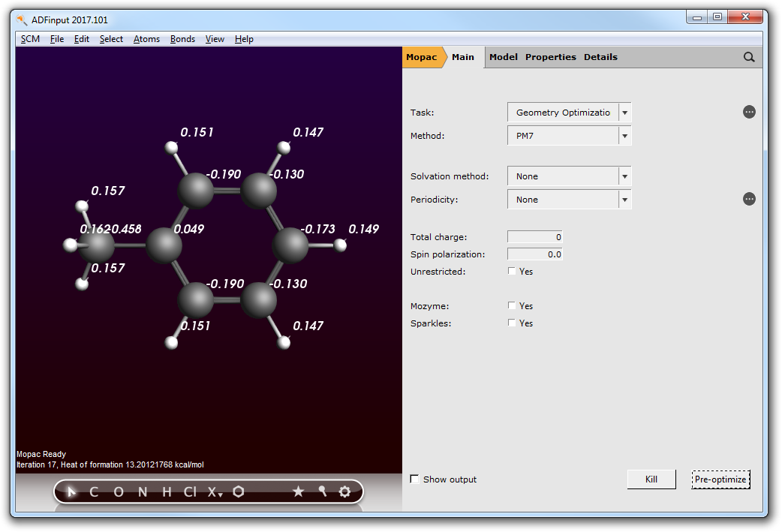Click the ADFinput title bar icon

click(22, 20)
